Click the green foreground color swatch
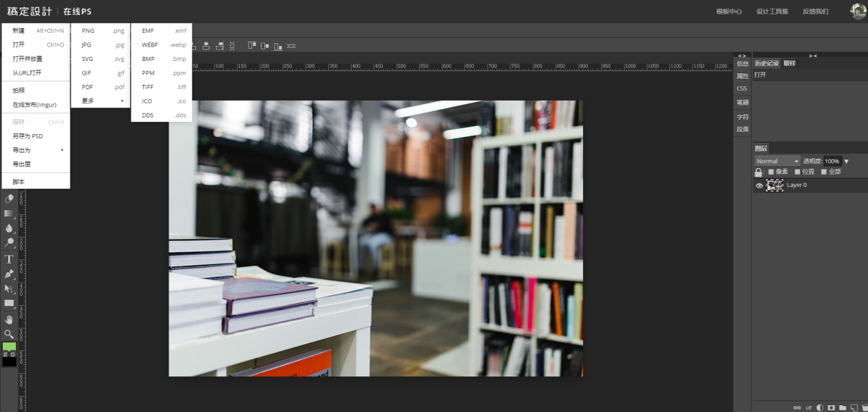 point(9,346)
